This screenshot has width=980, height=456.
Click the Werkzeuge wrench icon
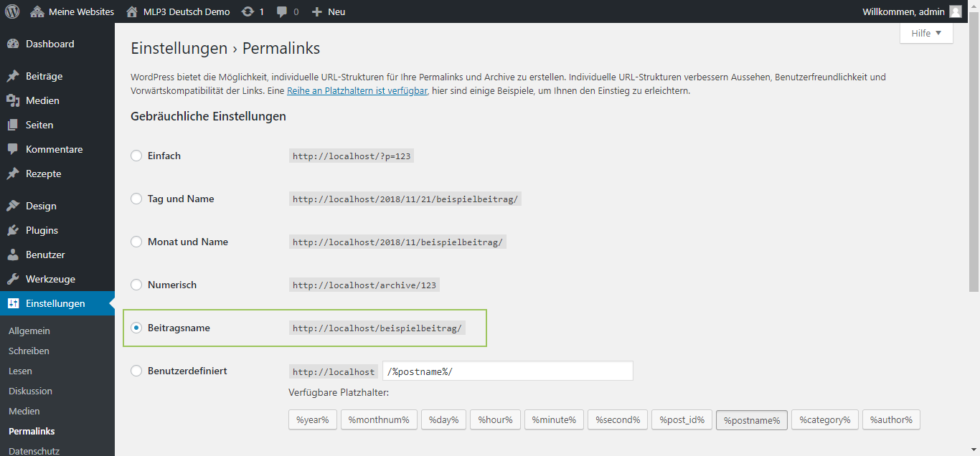coord(13,279)
